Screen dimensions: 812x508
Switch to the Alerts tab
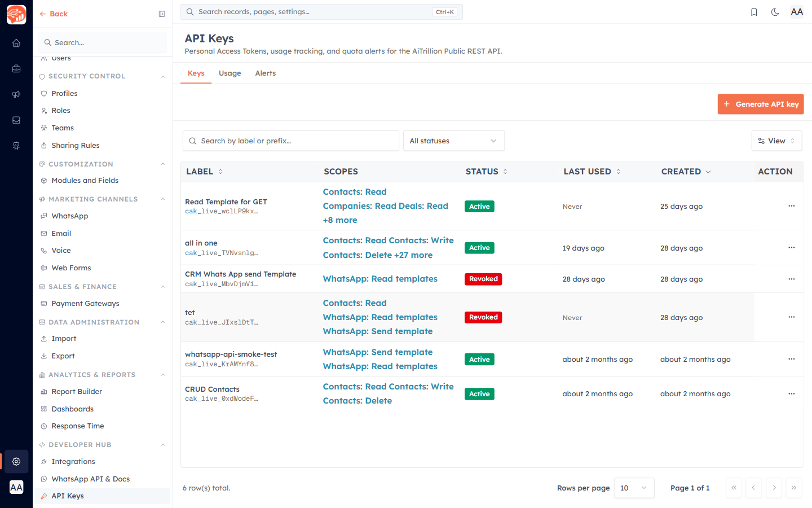265,73
